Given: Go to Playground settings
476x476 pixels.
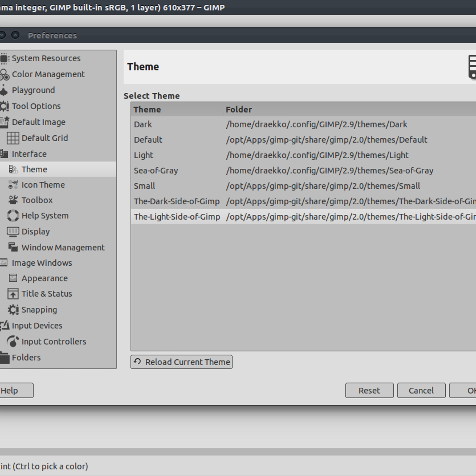Looking at the screenshot, I should coord(33,90).
